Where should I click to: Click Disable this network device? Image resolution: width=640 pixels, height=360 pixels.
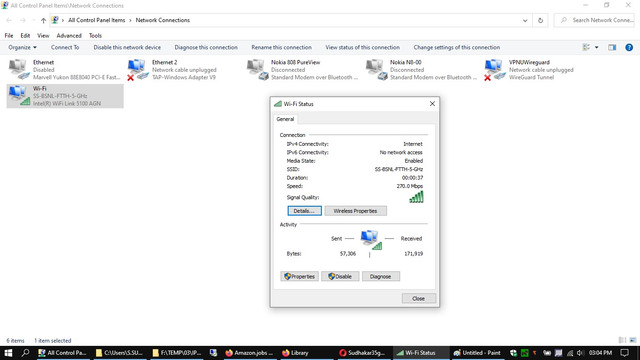pos(127,47)
